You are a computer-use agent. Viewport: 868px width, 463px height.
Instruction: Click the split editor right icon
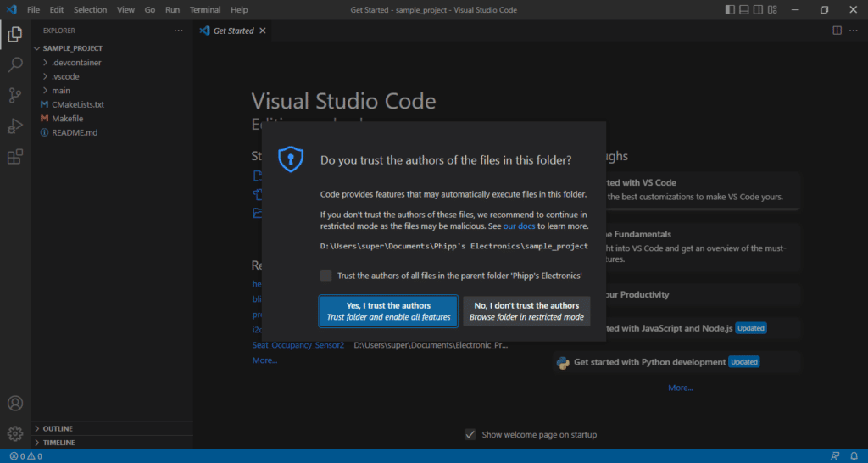tap(837, 31)
